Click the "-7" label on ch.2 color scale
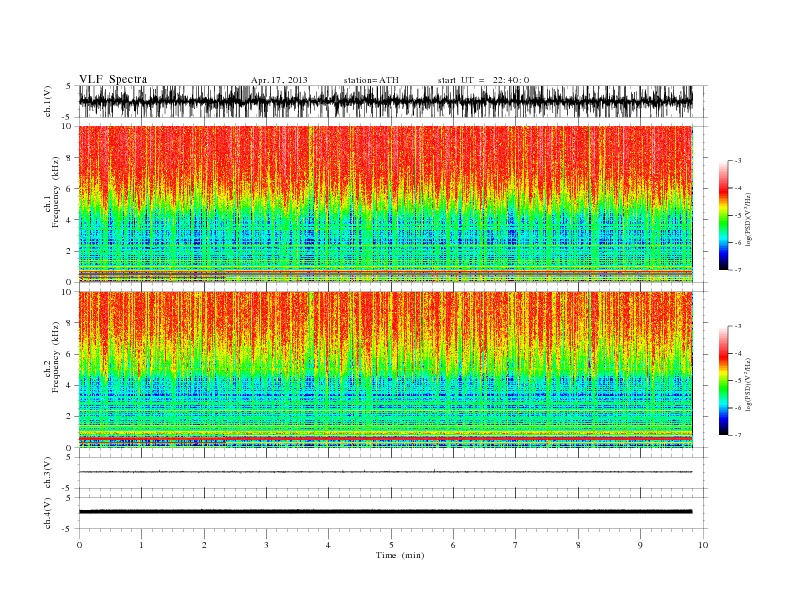Screen dimensions: 792x612 738,435
